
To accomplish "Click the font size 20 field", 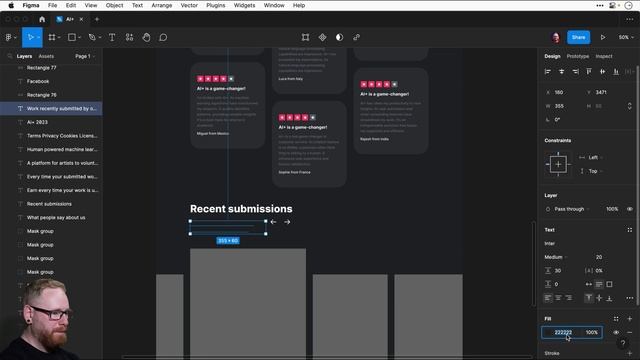I will click(599, 257).
